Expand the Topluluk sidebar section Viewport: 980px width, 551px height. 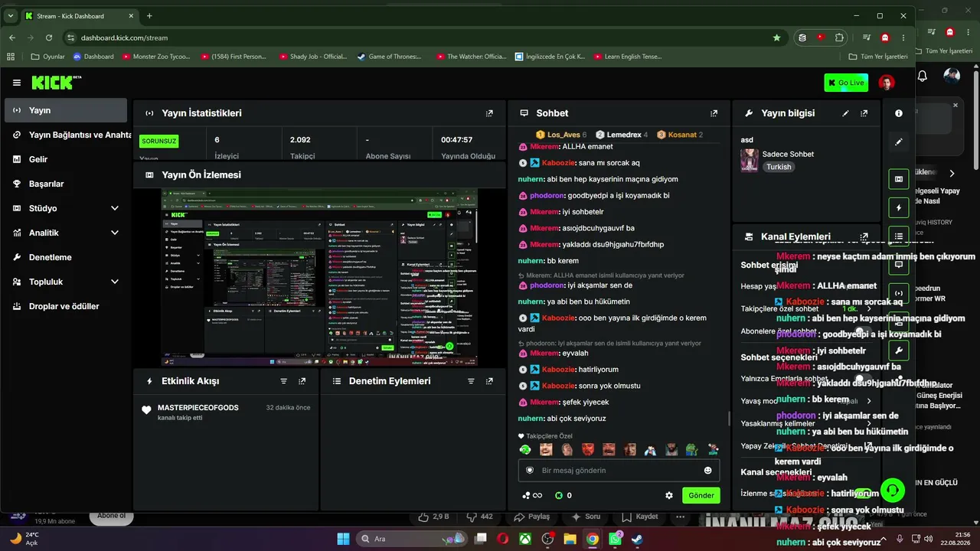(x=115, y=282)
